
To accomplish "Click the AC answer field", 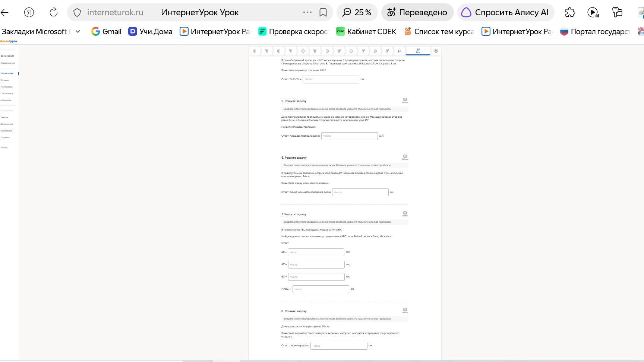I will point(316,264).
